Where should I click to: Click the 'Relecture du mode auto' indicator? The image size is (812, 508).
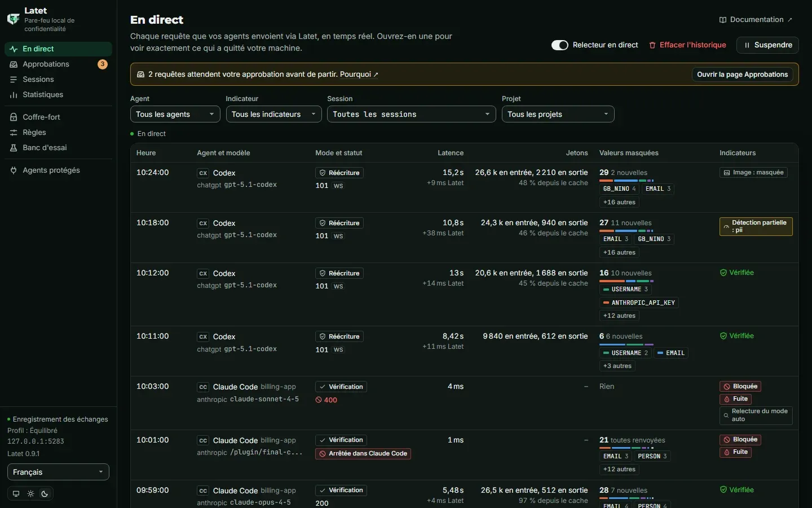[x=756, y=415]
